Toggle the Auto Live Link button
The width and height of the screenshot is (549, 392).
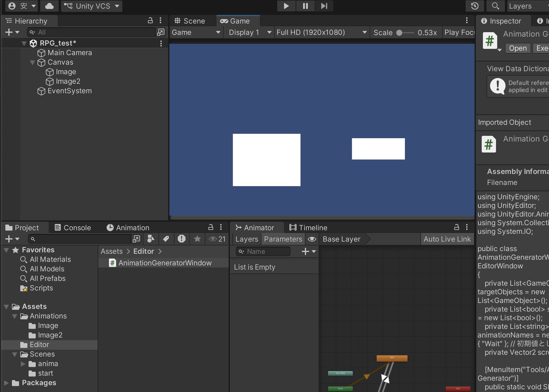[447, 239]
